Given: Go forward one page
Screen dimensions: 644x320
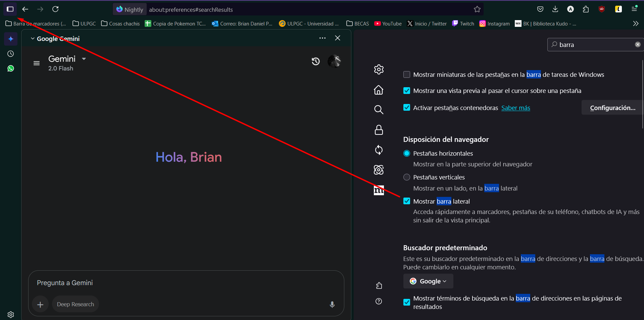Looking at the screenshot, I should pos(40,9).
